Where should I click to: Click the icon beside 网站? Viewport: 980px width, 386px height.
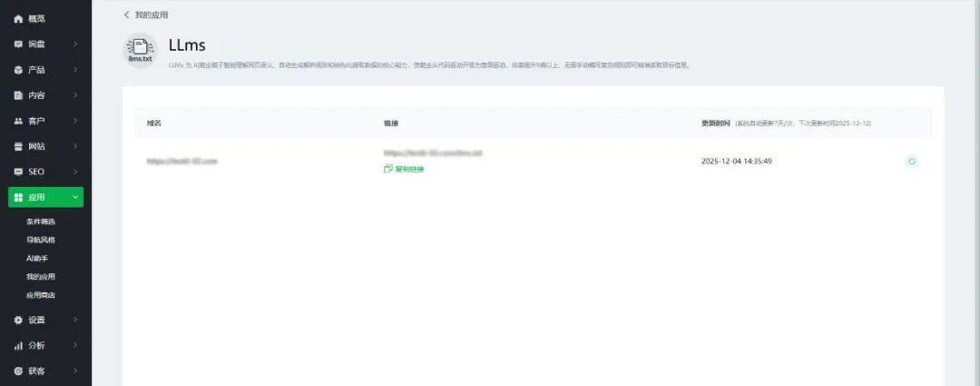tap(18, 146)
